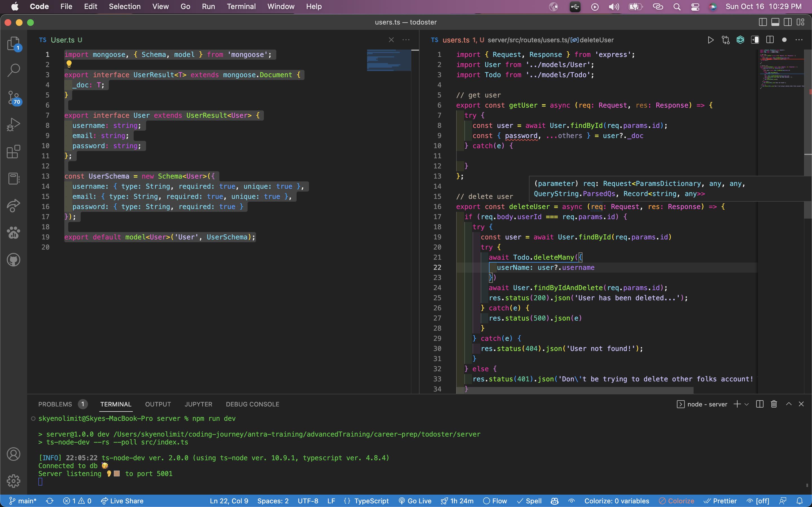Switch to the OUTPUT tab in panel
This screenshot has height=507, width=812.
(158, 404)
